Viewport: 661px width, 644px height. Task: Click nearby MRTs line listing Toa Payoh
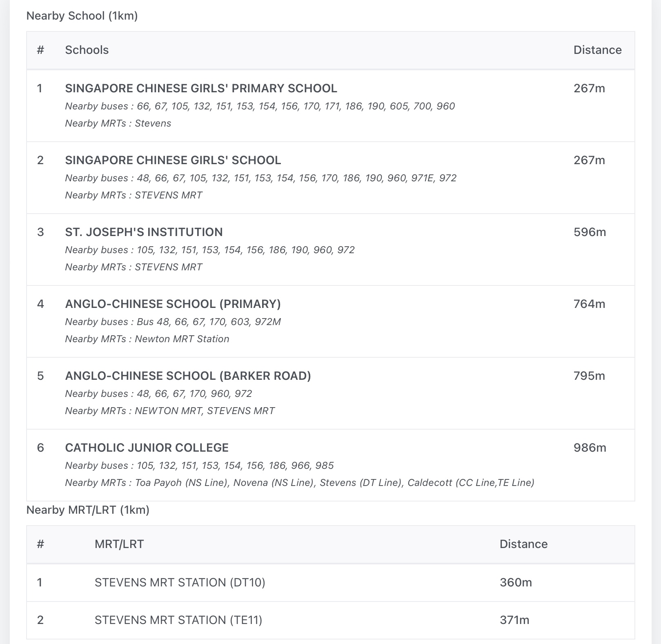coord(300,483)
